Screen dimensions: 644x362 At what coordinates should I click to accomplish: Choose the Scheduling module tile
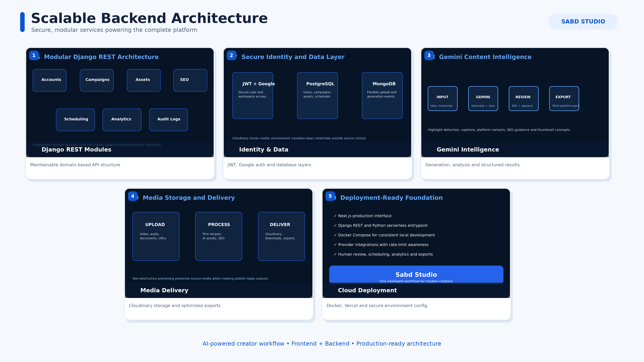tap(75, 120)
